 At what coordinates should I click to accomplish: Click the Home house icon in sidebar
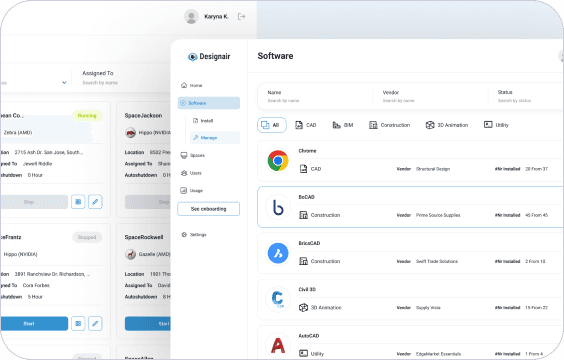[184, 85]
